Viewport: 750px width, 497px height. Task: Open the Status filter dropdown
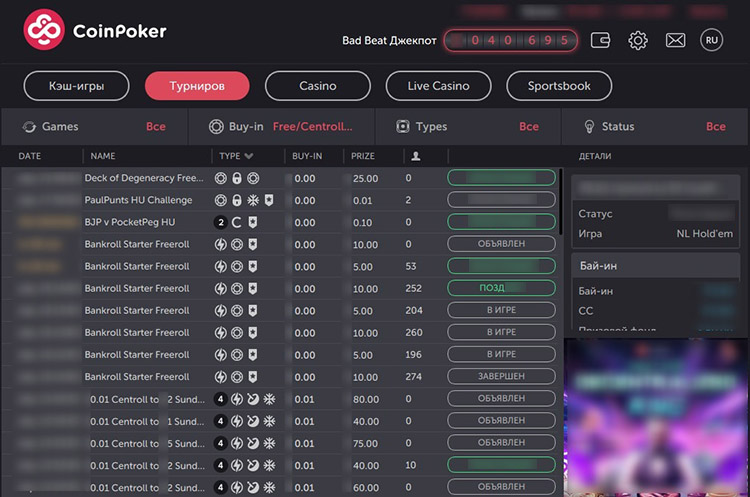tap(655, 127)
